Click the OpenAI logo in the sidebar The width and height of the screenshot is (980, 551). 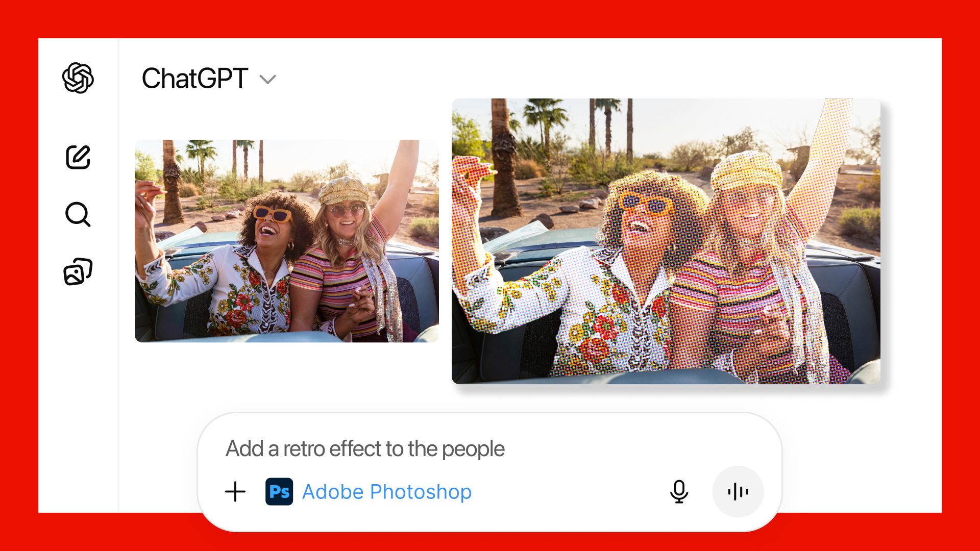pos(78,79)
